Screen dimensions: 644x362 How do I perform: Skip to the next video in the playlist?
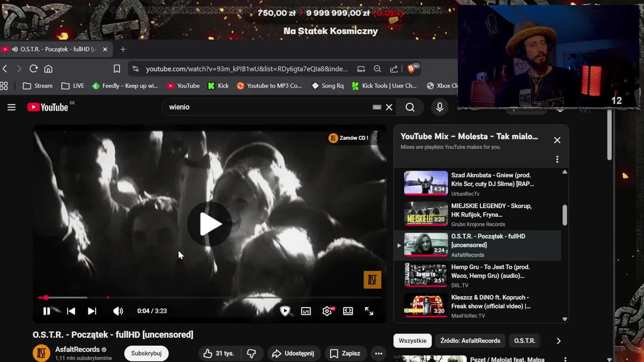92,311
